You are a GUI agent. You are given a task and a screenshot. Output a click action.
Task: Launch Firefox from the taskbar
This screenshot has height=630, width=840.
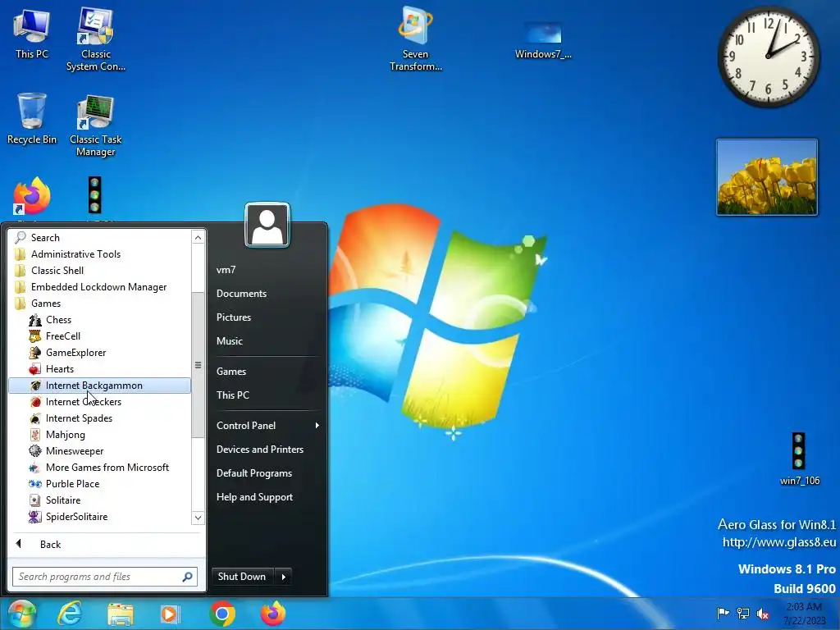[273, 614]
